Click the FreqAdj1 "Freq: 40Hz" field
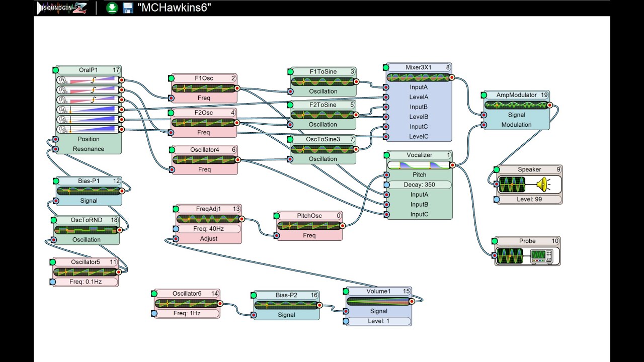Screen dimensions: 644x362 pos(208,229)
